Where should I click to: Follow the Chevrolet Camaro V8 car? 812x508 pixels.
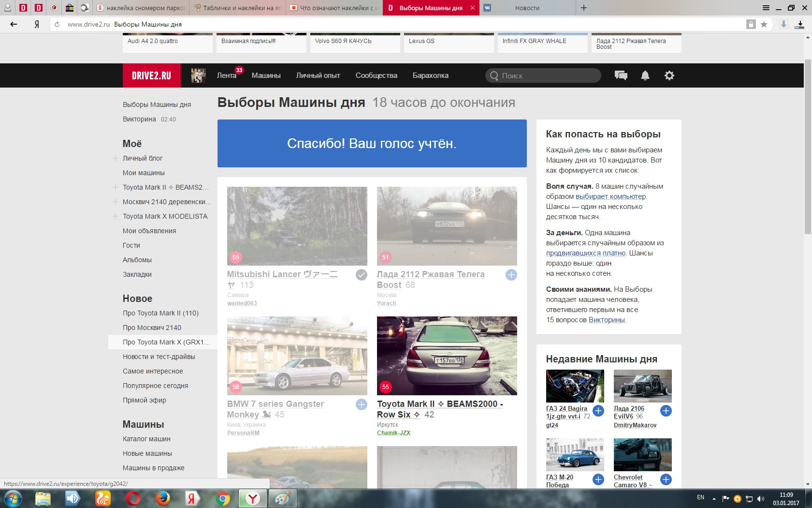[666, 479]
